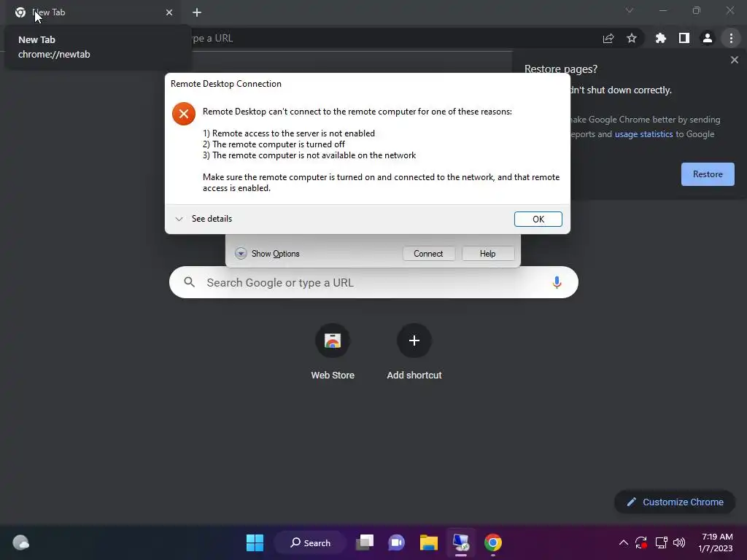747x560 pixels.
Task: Click the sync status tray icon
Action: point(641,542)
